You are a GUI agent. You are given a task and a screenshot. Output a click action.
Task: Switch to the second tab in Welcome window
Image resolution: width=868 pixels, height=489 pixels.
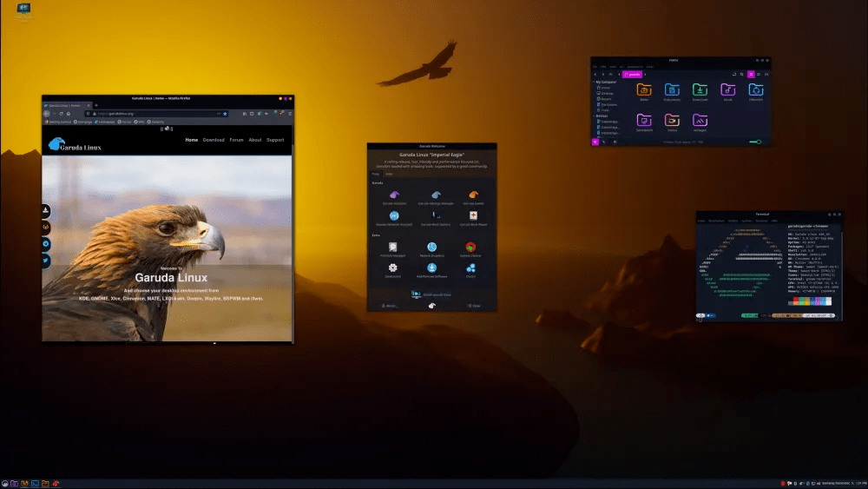389,174
